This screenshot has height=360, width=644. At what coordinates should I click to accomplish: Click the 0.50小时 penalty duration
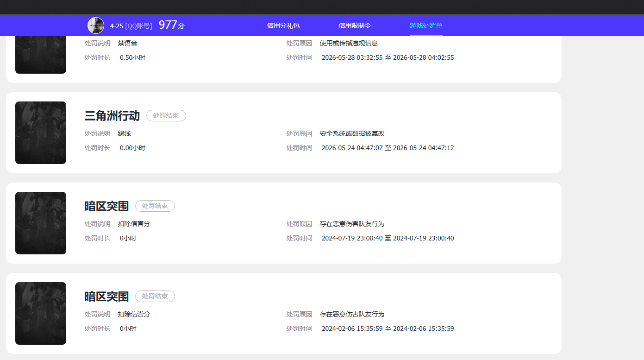(132, 57)
